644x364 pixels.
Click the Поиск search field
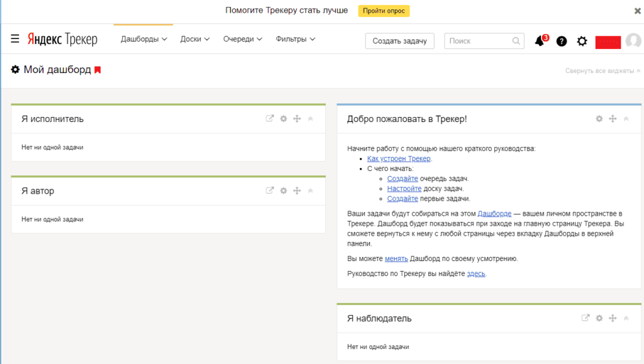coord(479,41)
